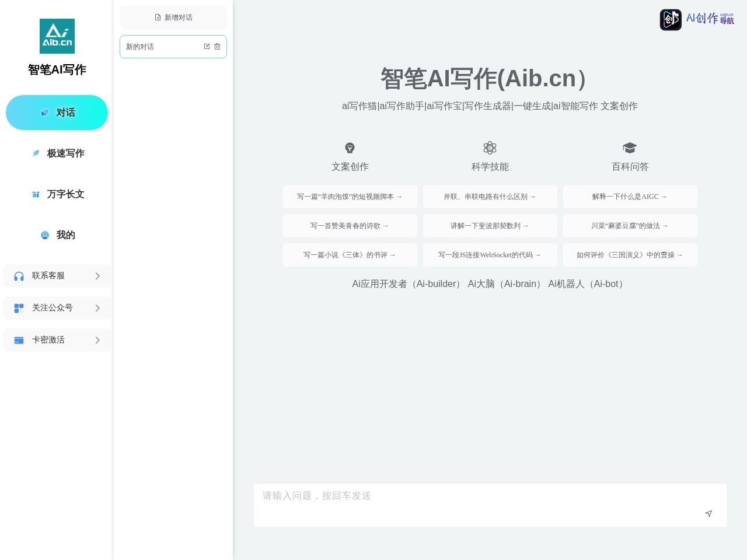Go to 我的 profile page
The image size is (747, 560).
click(57, 235)
